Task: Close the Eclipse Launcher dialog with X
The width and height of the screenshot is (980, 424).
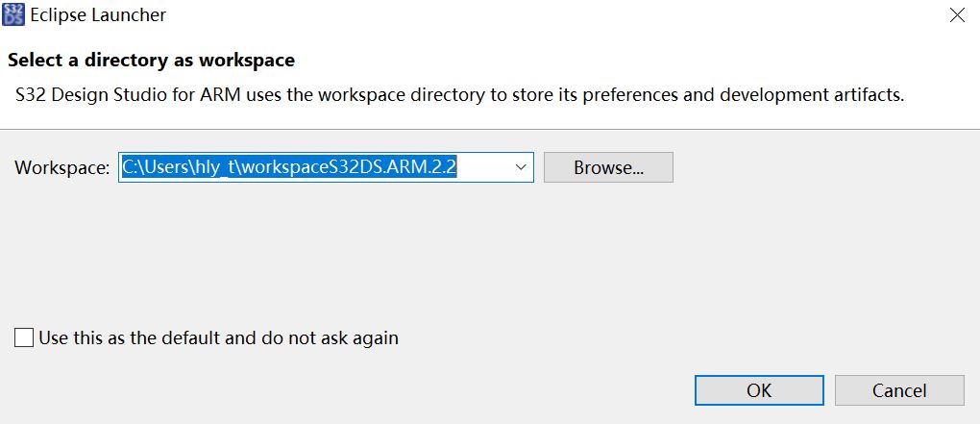Action: click(x=956, y=15)
